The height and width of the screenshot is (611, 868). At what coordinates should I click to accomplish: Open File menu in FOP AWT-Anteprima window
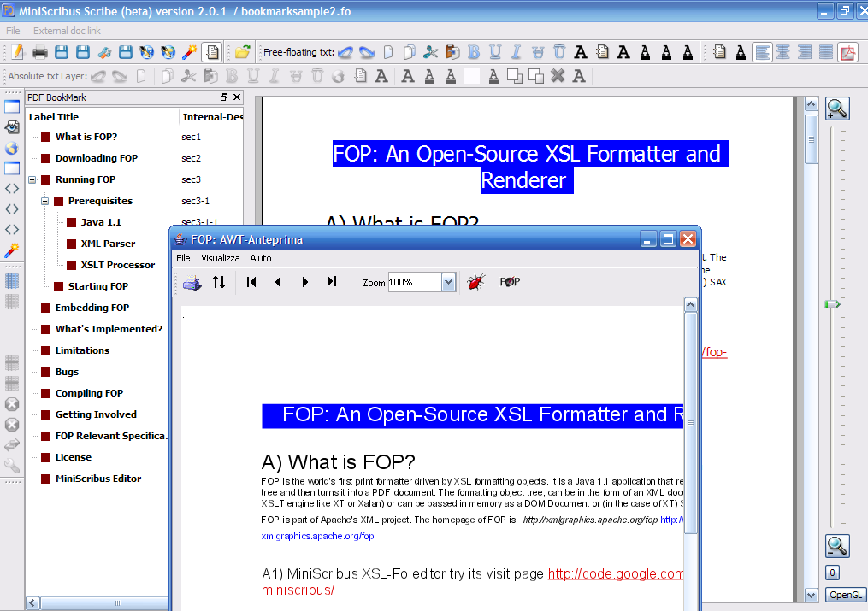(183, 258)
